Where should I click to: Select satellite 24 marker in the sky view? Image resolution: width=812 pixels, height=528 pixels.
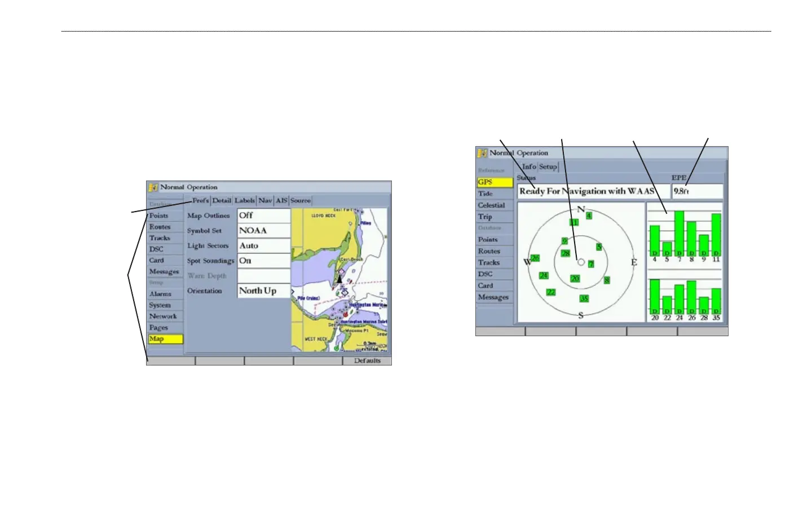click(544, 276)
